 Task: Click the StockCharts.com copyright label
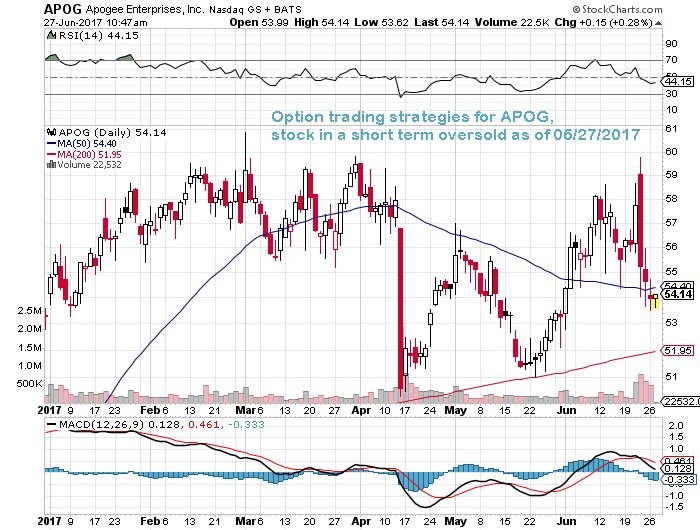pyautogui.click(x=617, y=9)
